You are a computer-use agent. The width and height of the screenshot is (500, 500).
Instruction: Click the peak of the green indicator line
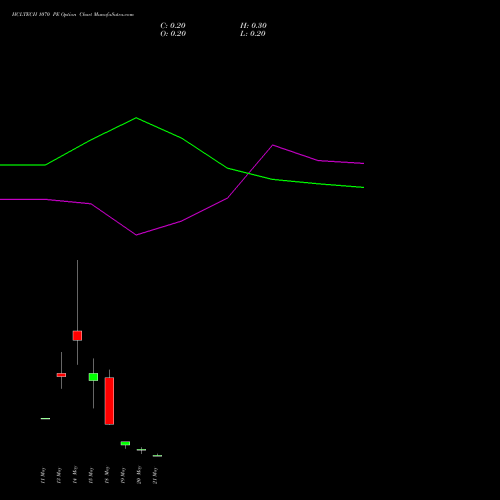click(x=136, y=118)
